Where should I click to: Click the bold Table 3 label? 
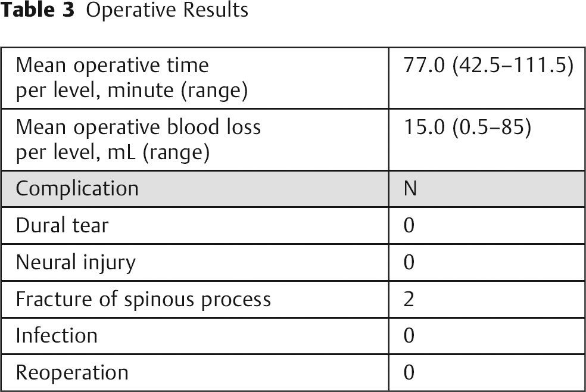[x=38, y=10]
